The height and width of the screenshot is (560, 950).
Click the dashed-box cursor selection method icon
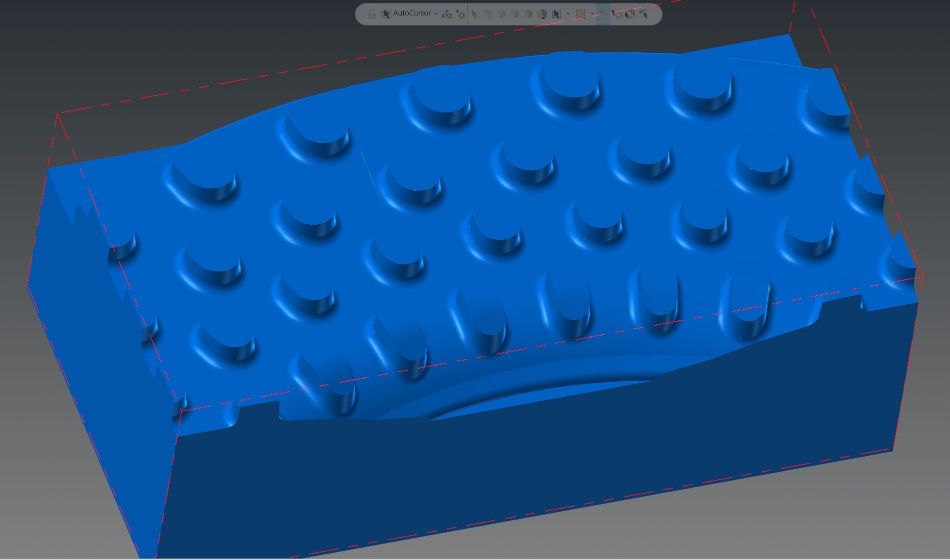click(x=557, y=14)
